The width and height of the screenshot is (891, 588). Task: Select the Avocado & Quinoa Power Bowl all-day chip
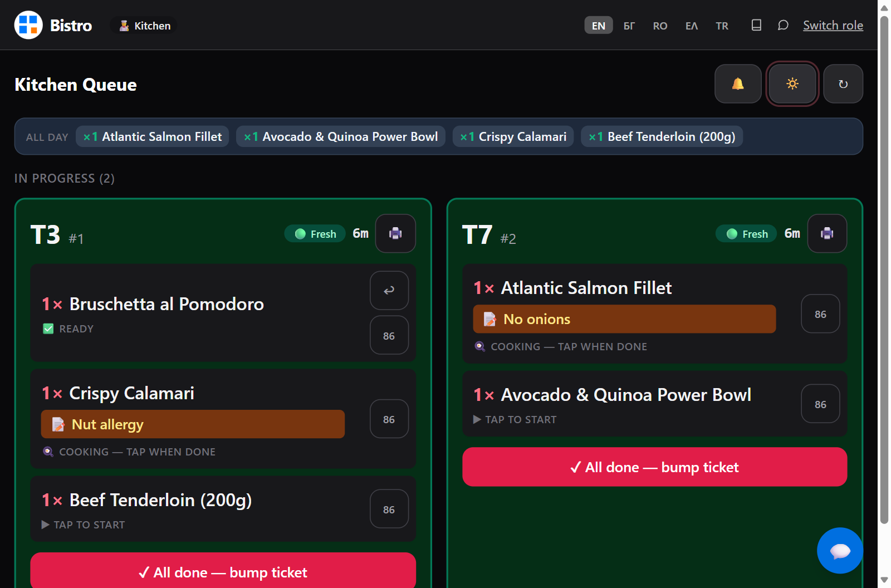click(x=341, y=136)
